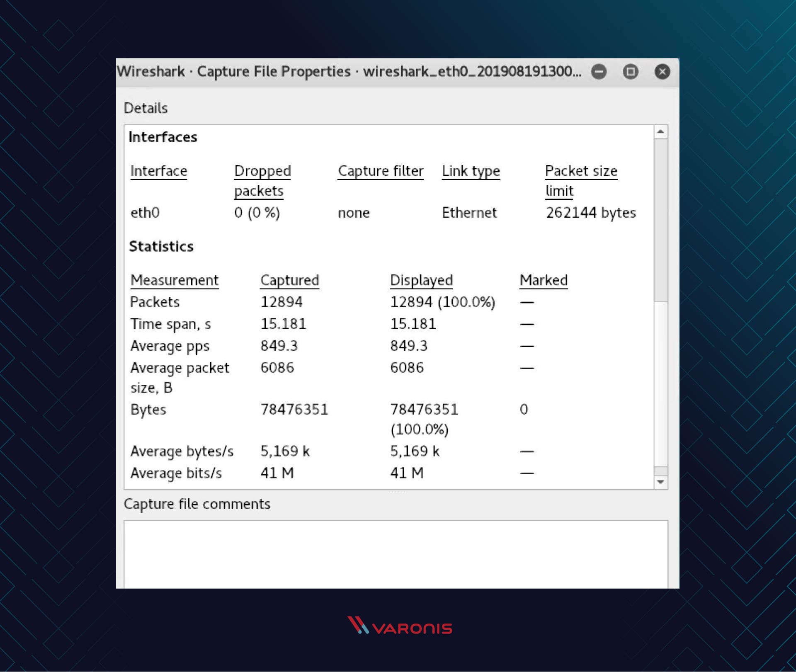Click the Packet size limit header
Image resolution: width=796 pixels, height=672 pixels.
pos(581,181)
